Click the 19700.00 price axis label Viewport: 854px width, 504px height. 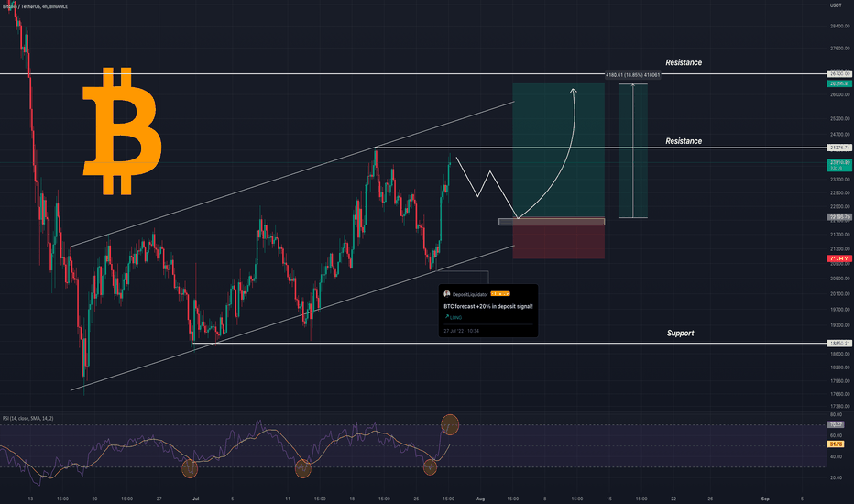tap(839, 310)
